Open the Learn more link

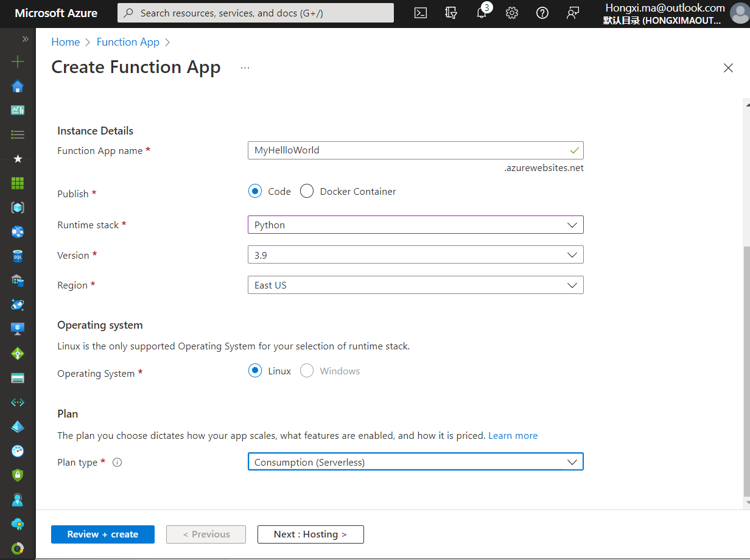[x=513, y=435]
